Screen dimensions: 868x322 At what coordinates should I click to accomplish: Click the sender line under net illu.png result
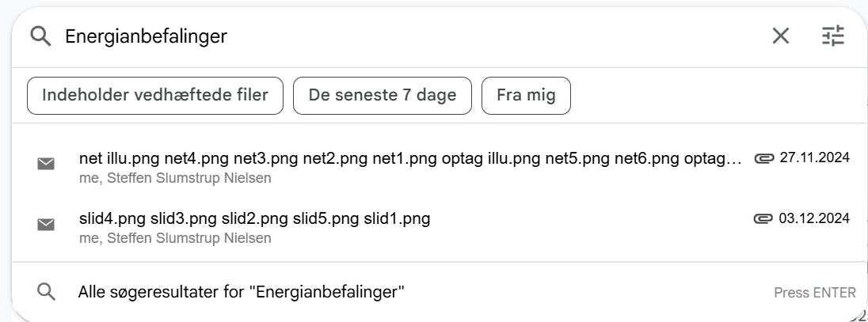click(x=175, y=178)
